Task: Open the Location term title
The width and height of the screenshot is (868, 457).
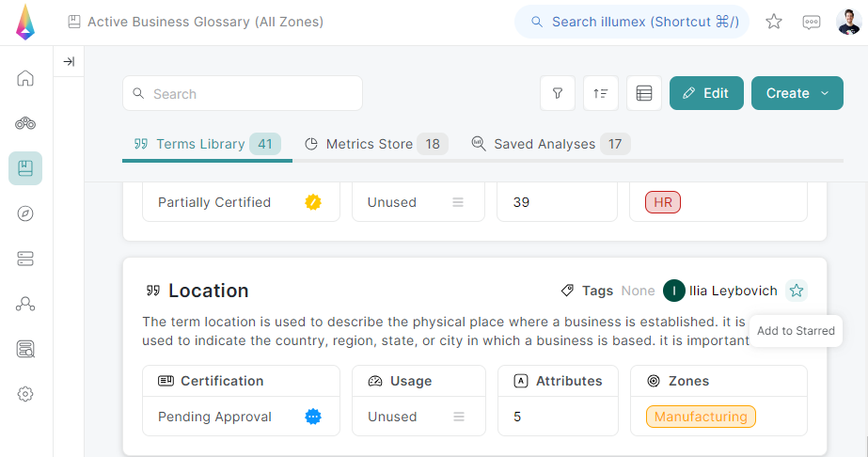Action: point(208,291)
